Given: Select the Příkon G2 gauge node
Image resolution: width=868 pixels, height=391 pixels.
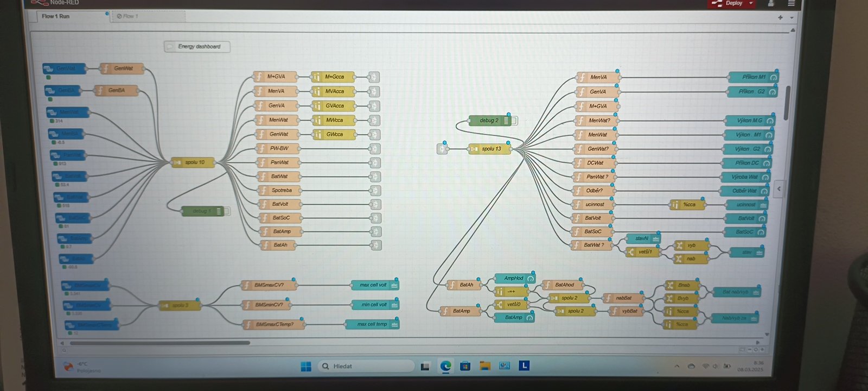Looking at the screenshot, I should [x=752, y=92].
